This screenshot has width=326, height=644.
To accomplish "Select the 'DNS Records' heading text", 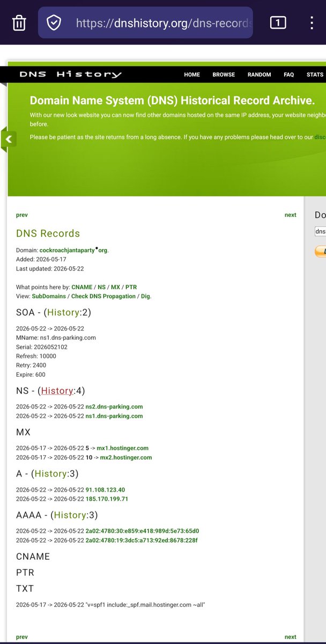I will (x=48, y=233).
